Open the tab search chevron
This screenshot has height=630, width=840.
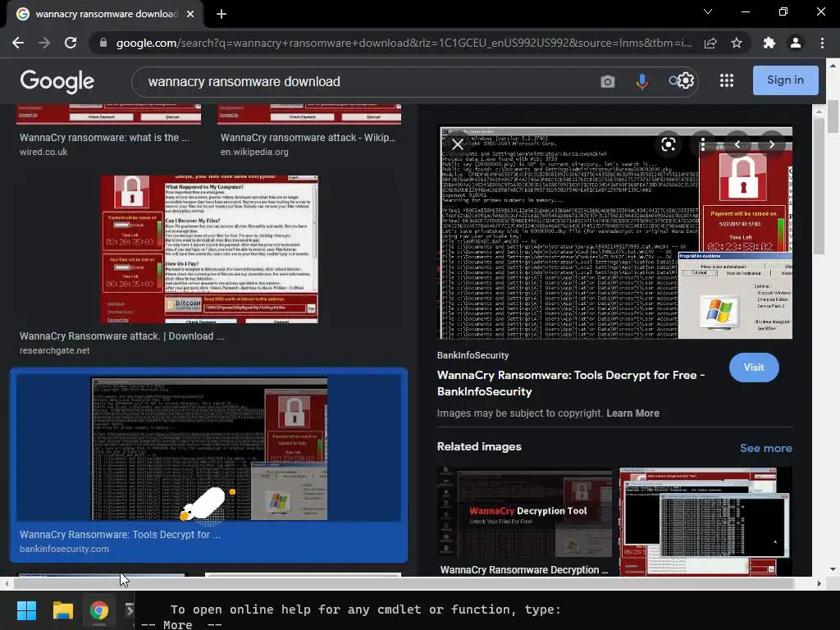708,11
